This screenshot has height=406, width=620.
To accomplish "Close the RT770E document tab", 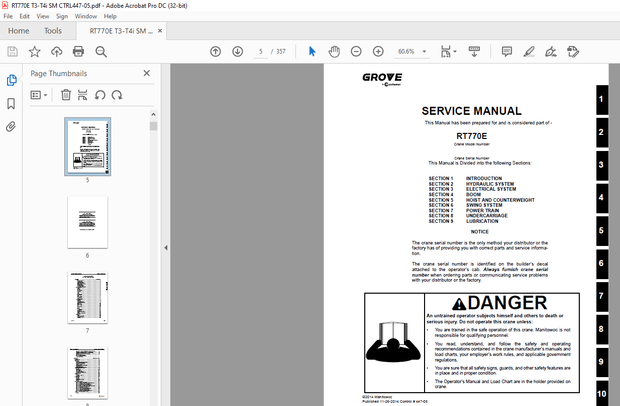I will (x=160, y=31).
